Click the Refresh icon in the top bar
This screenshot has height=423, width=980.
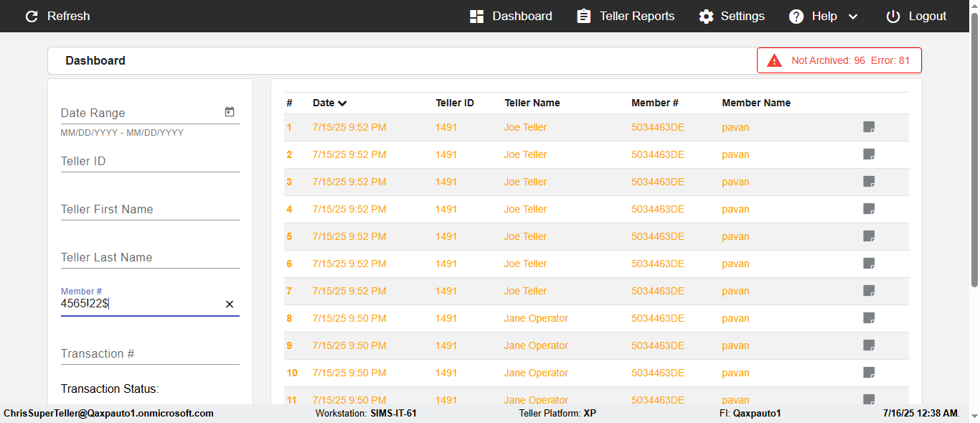pos(32,16)
